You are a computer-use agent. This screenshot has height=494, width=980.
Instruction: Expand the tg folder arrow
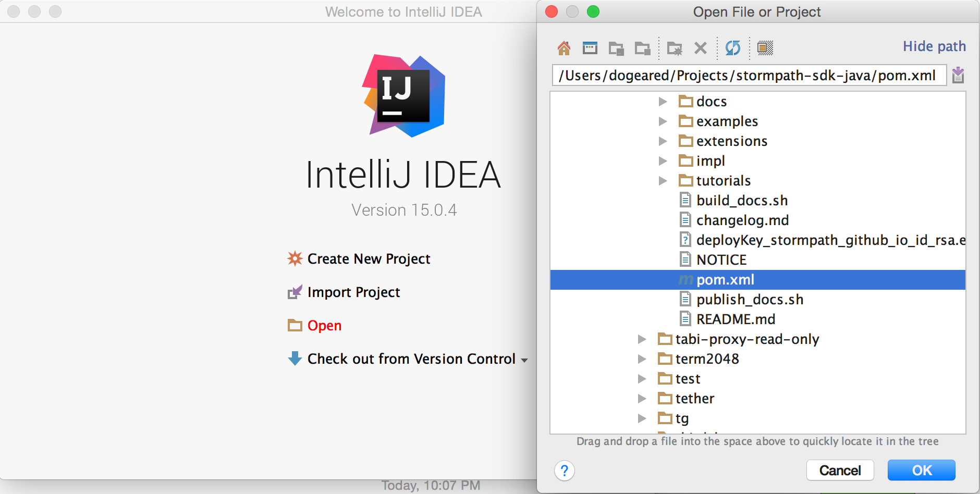[x=642, y=418]
